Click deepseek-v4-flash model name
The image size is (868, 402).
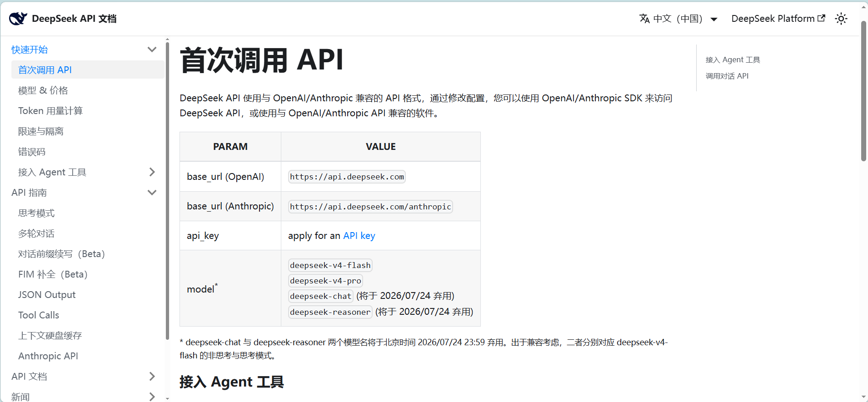tap(330, 265)
